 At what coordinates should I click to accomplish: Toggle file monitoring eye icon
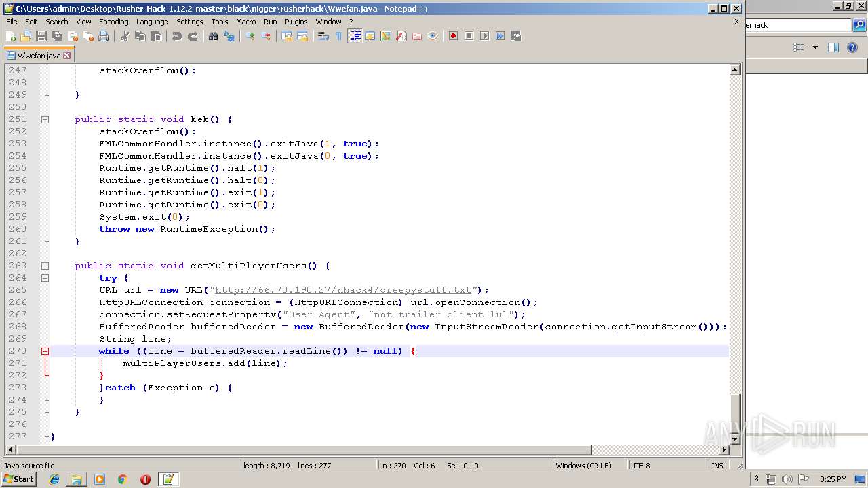[433, 36]
